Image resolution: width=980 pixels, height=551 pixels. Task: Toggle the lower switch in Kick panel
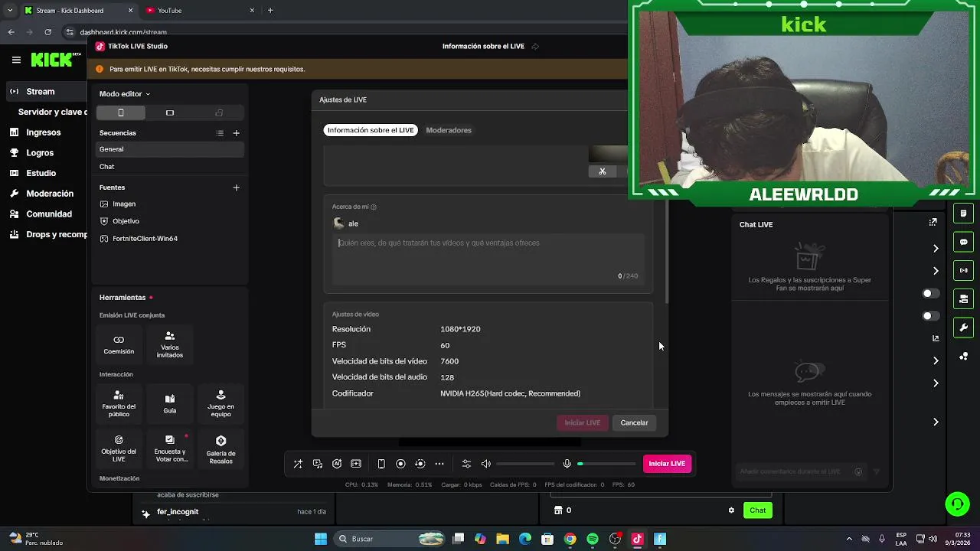930,316
